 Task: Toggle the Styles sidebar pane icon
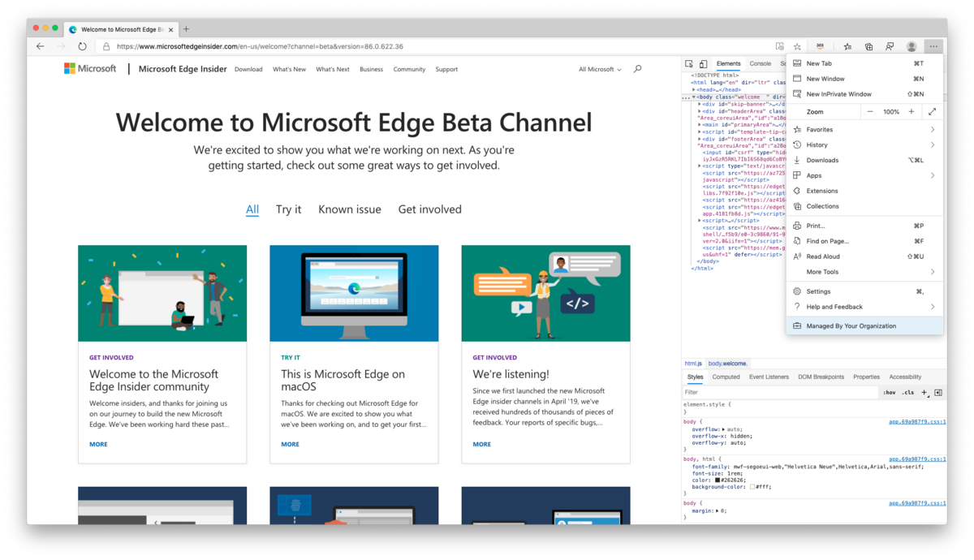(x=938, y=393)
